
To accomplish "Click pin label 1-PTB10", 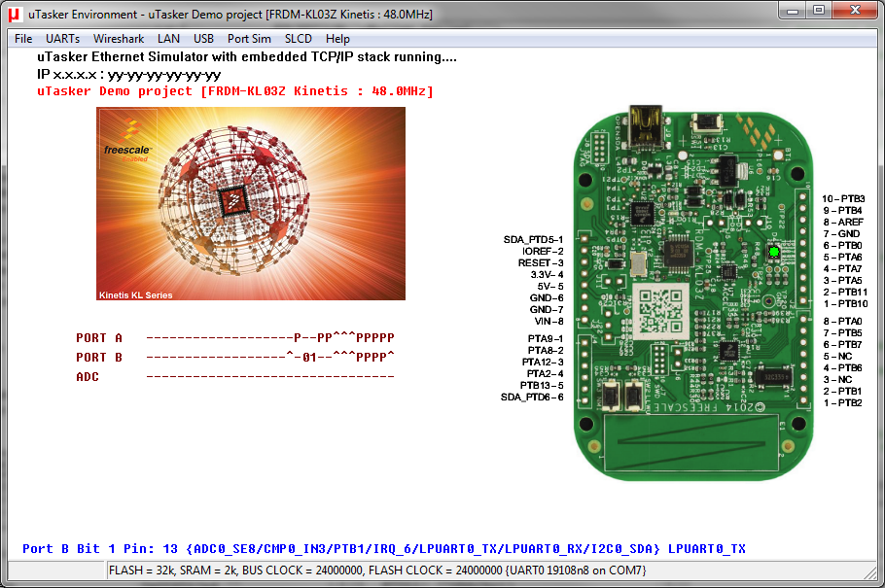I will pyautogui.click(x=845, y=303).
